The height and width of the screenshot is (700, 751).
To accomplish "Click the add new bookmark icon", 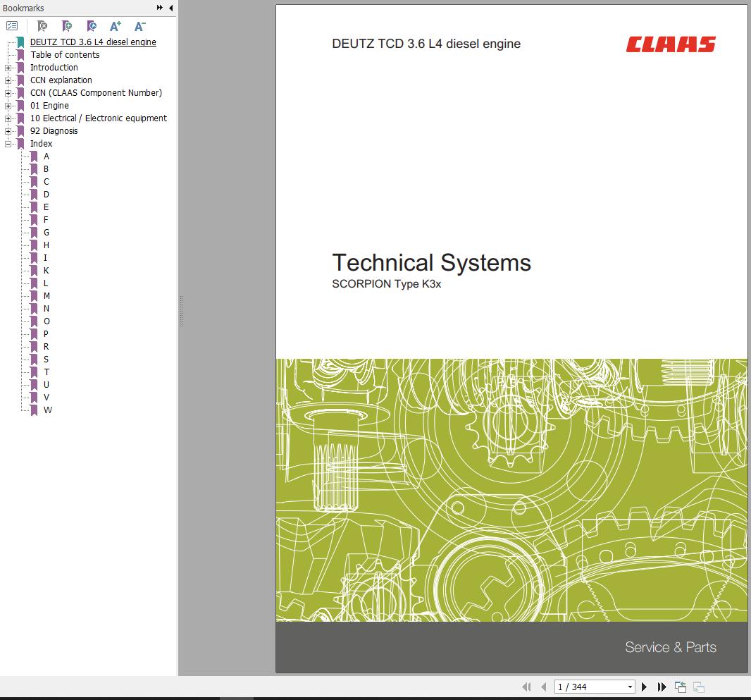I will pos(67,26).
